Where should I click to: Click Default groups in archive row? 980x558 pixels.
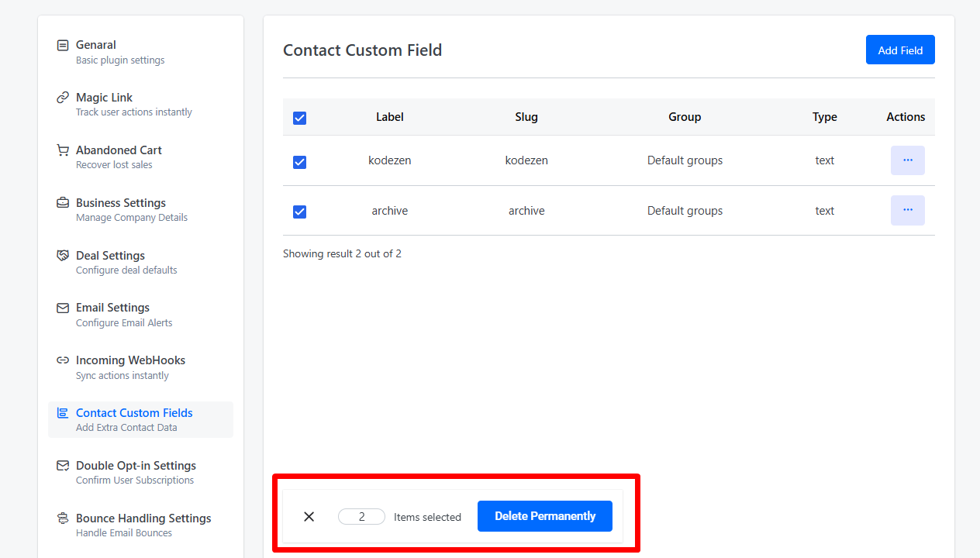[x=685, y=211]
